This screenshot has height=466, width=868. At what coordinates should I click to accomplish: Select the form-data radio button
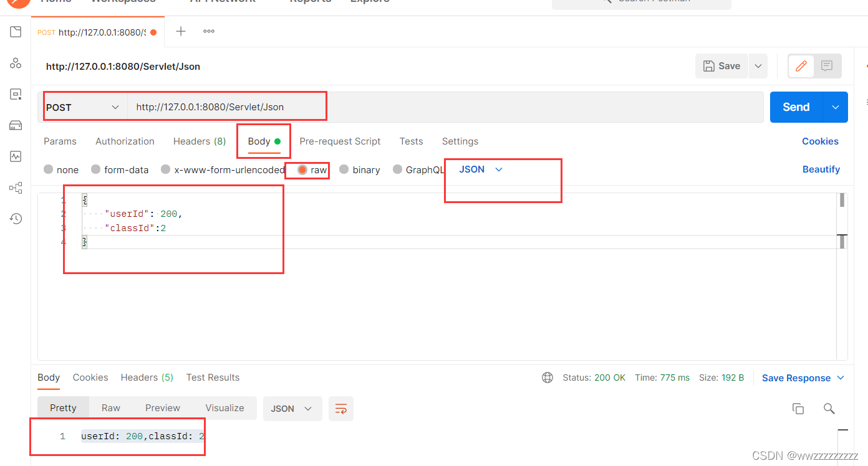[95, 169]
